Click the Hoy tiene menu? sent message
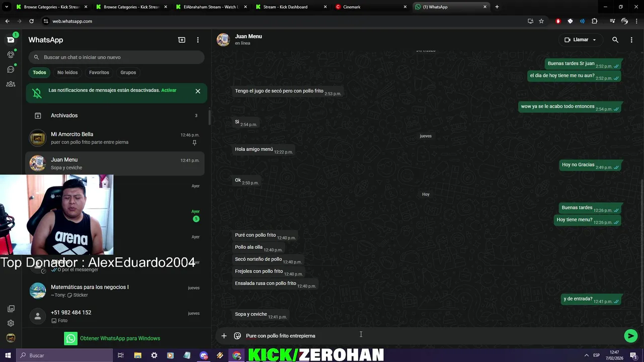644x362 pixels. [x=588, y=220]
